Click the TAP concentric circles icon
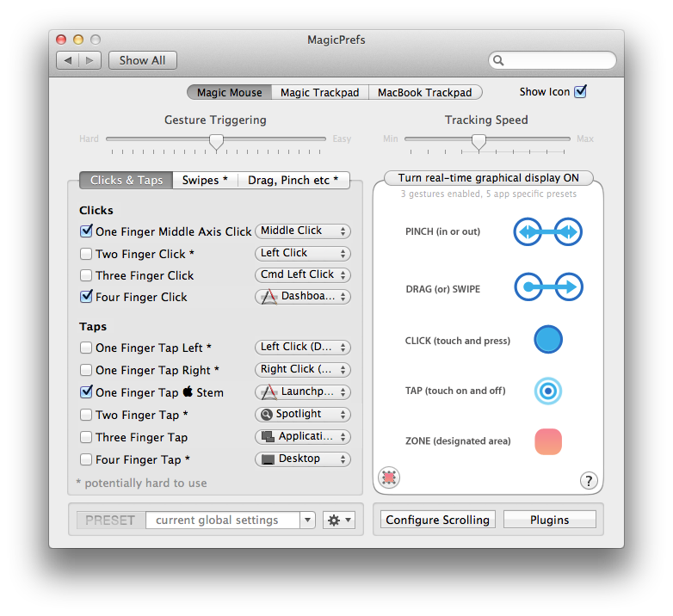This screenshot has height=616, width=673. (x=548, y=391)
